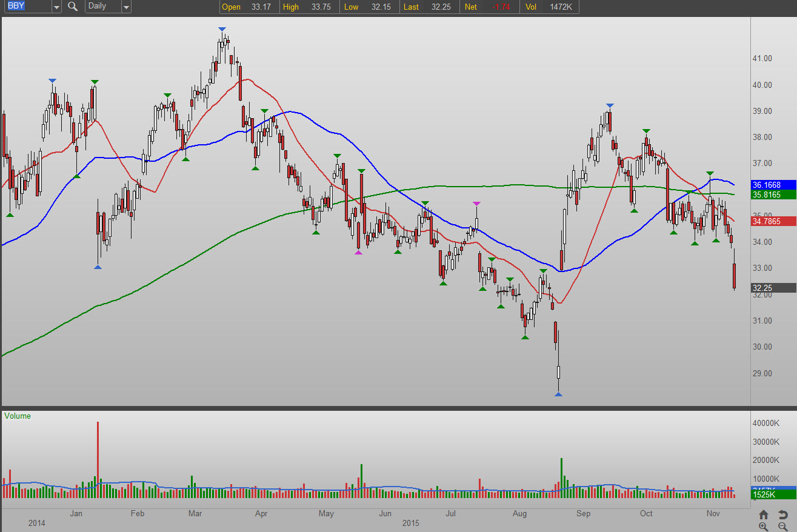
Task: Click the green 35.8165 moving average price tag
Action: [773, 195]
